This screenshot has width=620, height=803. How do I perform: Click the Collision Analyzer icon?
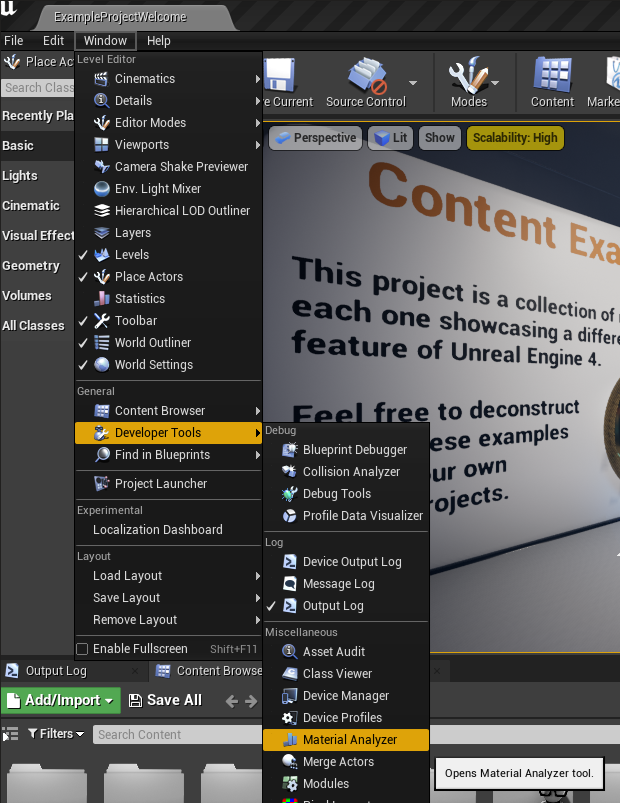pyautogui.click(x=290, y=472)
